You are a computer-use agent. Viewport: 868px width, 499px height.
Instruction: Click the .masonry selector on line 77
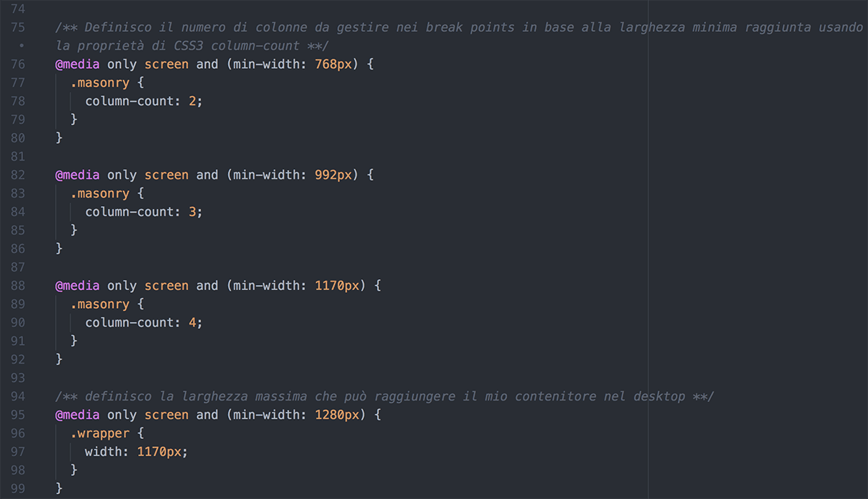pyautogui.click(x=100, y=83)
